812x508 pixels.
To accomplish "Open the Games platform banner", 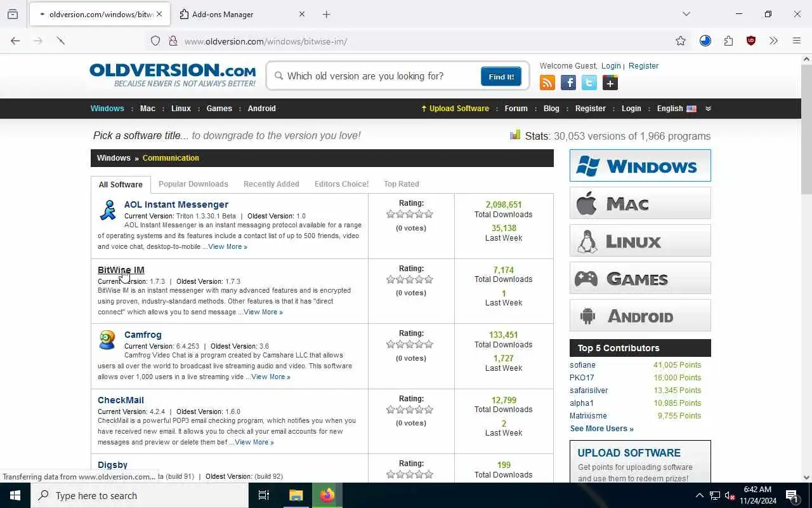I will tap(640, 278).
